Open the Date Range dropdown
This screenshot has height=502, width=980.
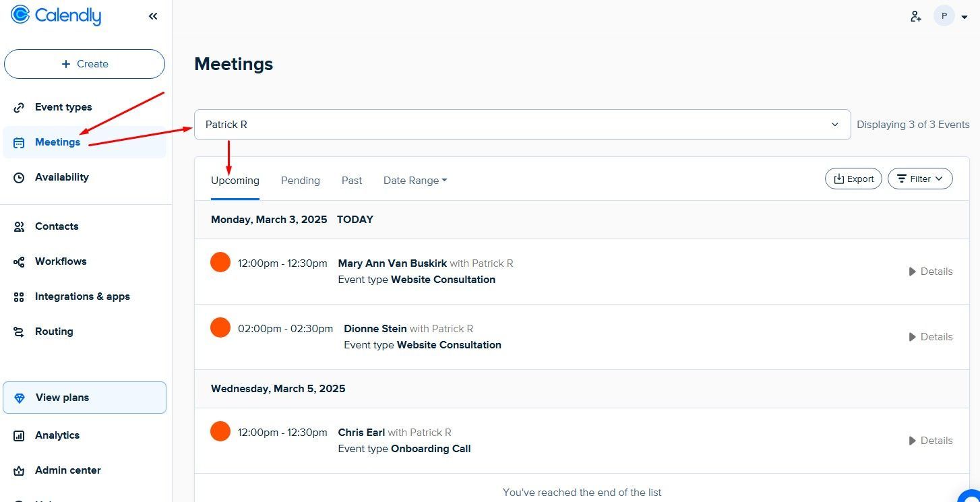pos(415,181)
